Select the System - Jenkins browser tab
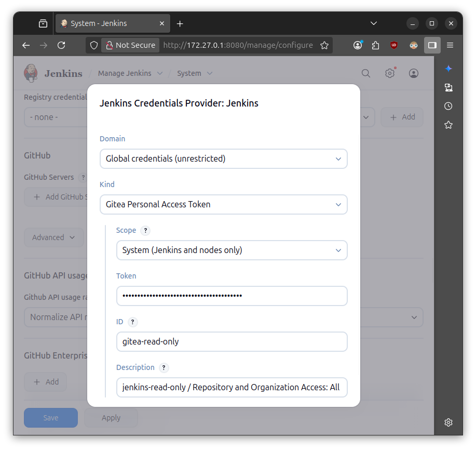This screenshot has height=450, width=476. [113, 23]
